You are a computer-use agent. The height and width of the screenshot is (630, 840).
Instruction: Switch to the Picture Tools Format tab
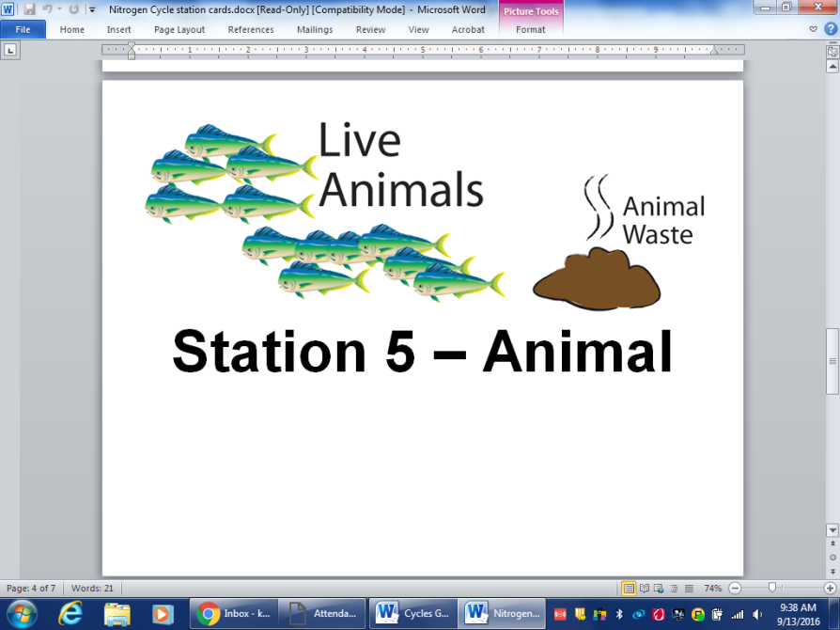[x=530, y=29]
